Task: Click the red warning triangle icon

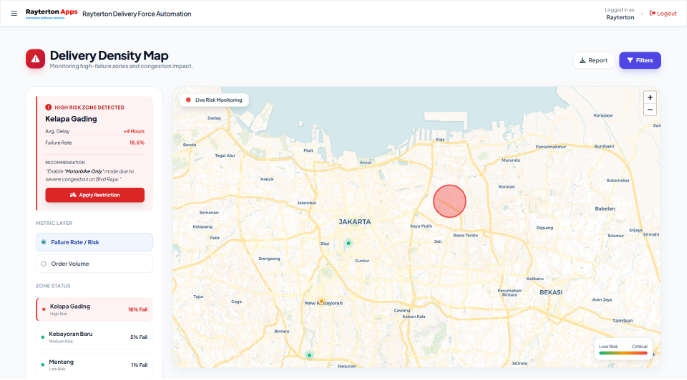Action: (x=35, y=59)
